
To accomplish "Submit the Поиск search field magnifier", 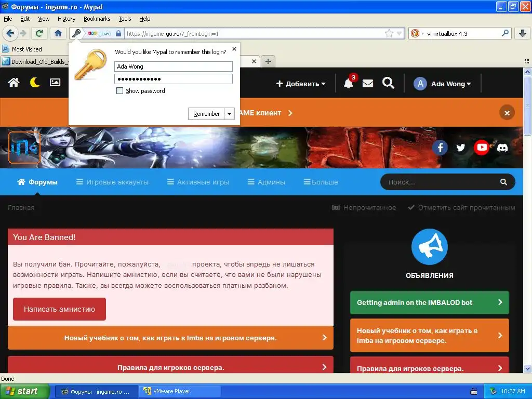I will pos(503,182).
